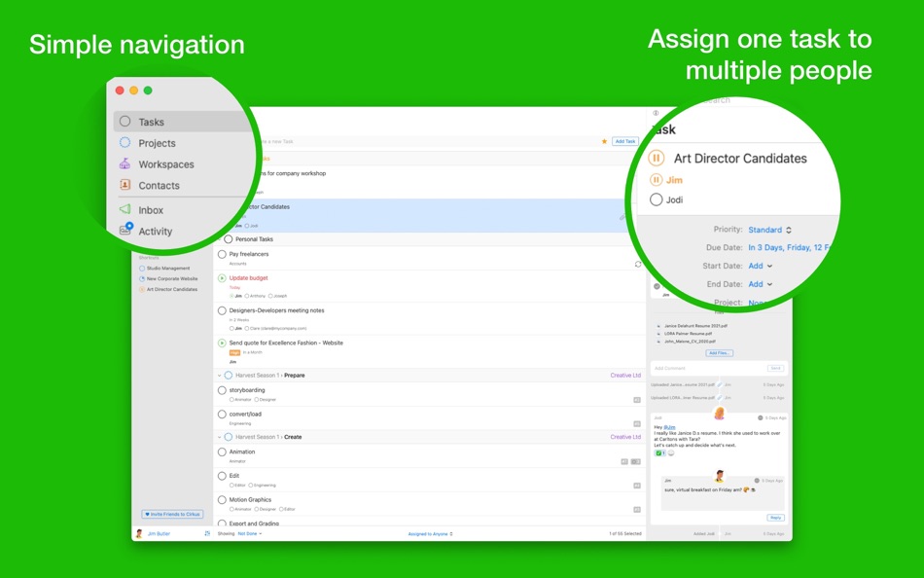Click the Studio Management shortcut icon

[142, 269]
